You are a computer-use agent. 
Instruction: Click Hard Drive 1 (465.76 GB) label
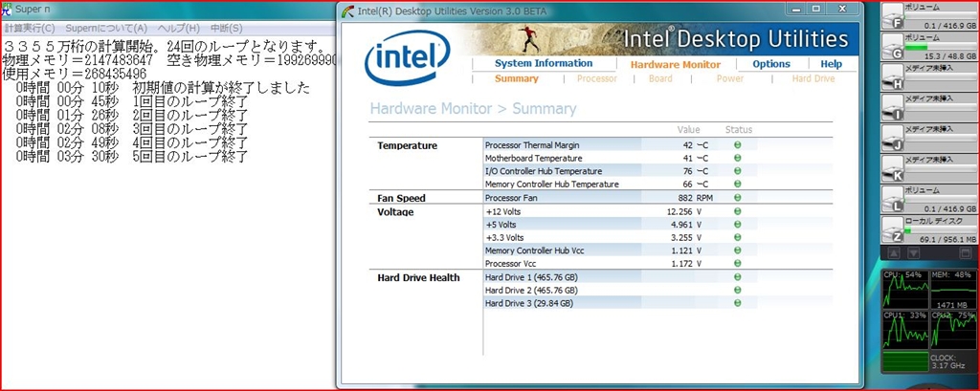[x=531, y=276]
